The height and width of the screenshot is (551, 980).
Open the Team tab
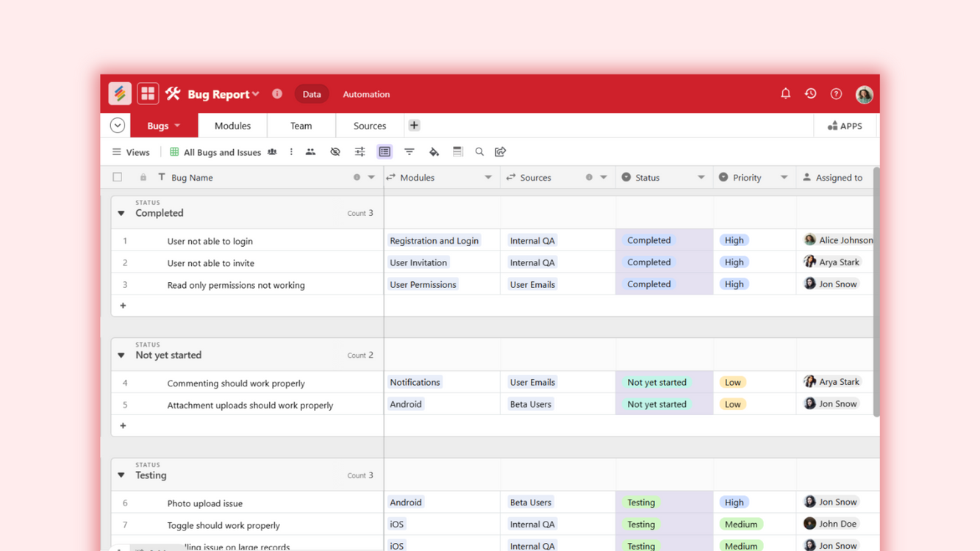tap(301, 126)
